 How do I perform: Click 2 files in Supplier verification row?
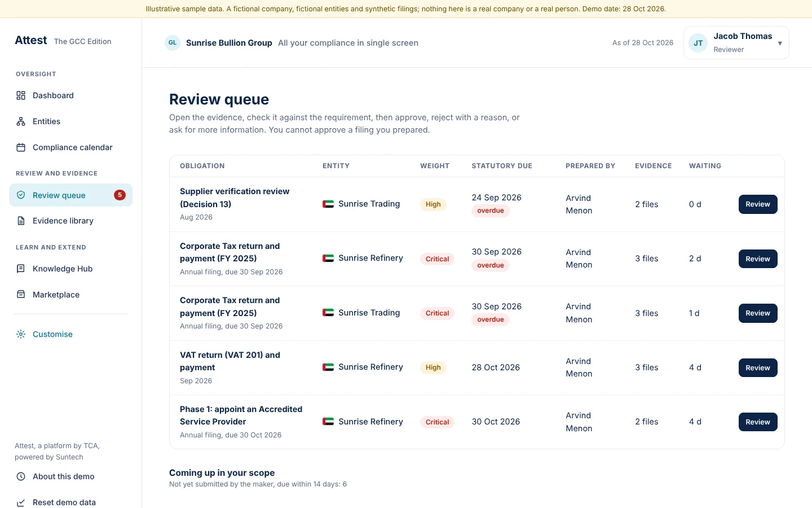[x=647, y=204]
